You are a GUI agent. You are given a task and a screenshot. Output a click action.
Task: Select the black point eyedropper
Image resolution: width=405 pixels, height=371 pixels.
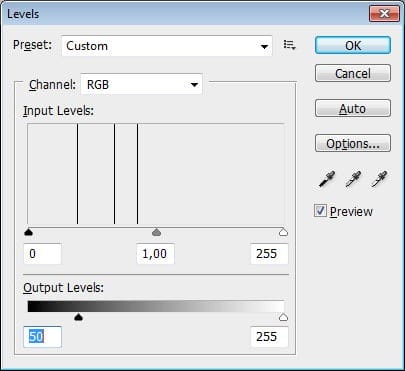pos(327,179)
